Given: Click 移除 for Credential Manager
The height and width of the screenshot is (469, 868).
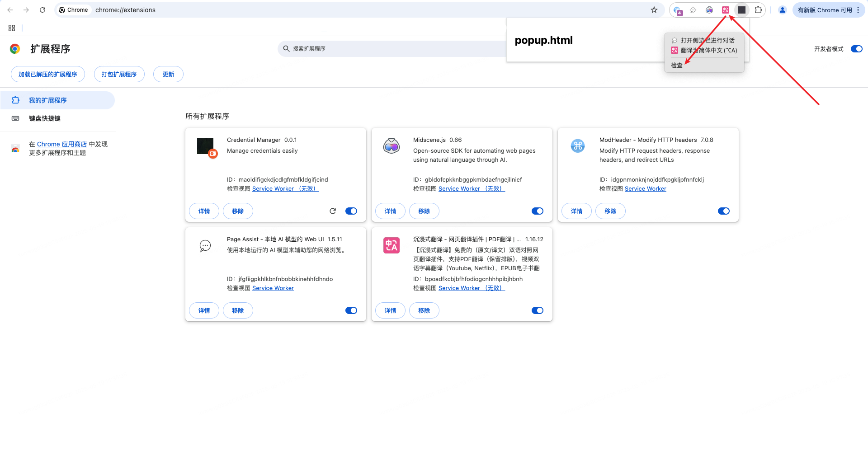Looking at the screenshot, I should 238,211.
